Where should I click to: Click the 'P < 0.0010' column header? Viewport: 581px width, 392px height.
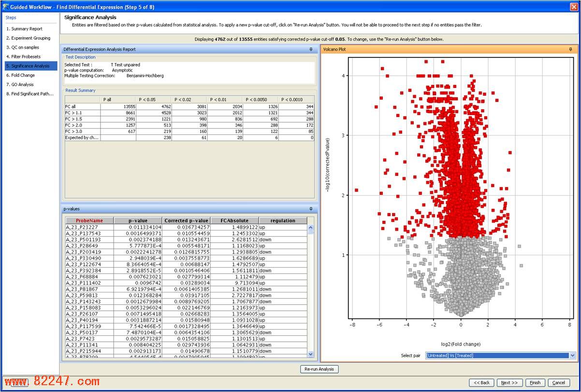coord(297,100)
